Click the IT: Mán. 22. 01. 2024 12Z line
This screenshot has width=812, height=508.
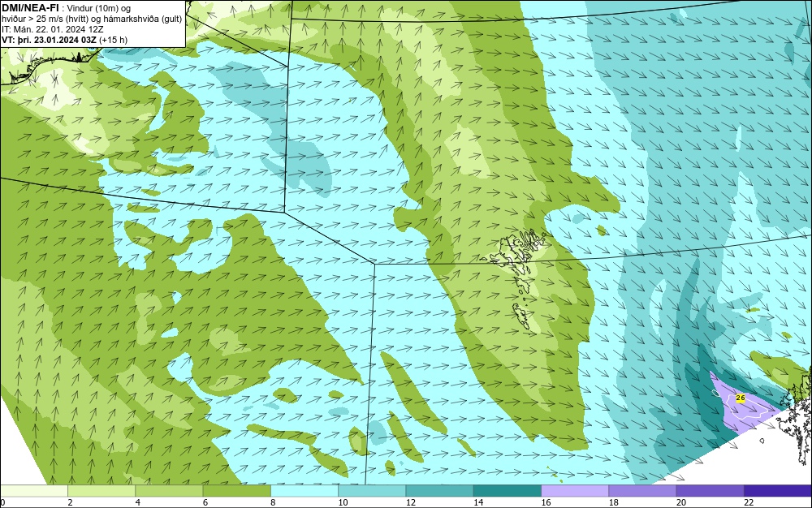point(52,29)
